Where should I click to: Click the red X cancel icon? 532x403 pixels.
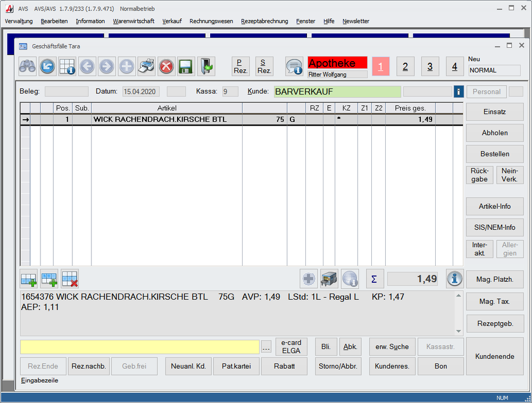coord(166,66)
